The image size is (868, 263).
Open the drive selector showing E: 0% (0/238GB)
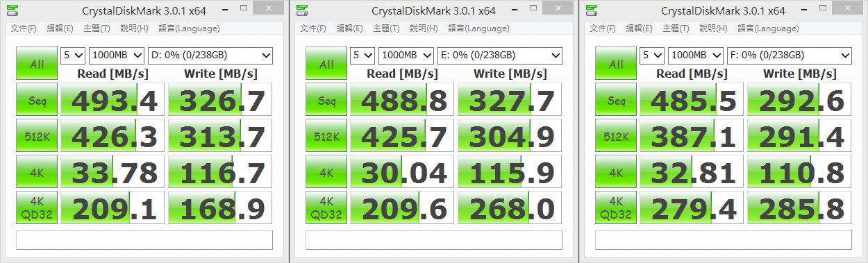point(500,56)
